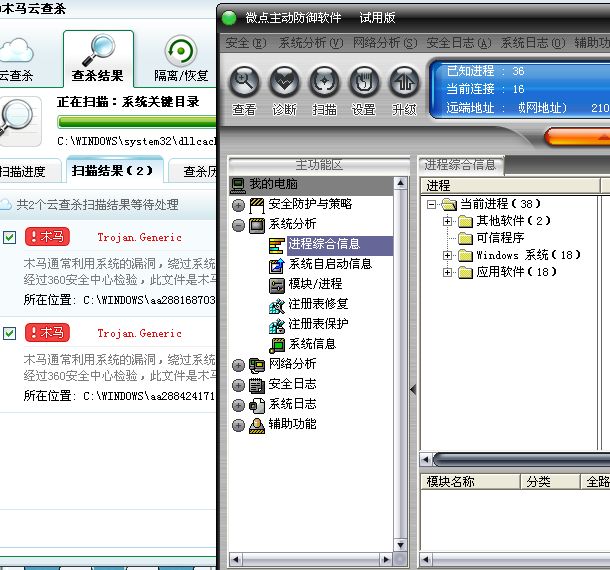Viewport: 610px width, 570px height.
Task: Click the 隔离/恢复 restore icon in 360 window
Action: pos(181,51)
